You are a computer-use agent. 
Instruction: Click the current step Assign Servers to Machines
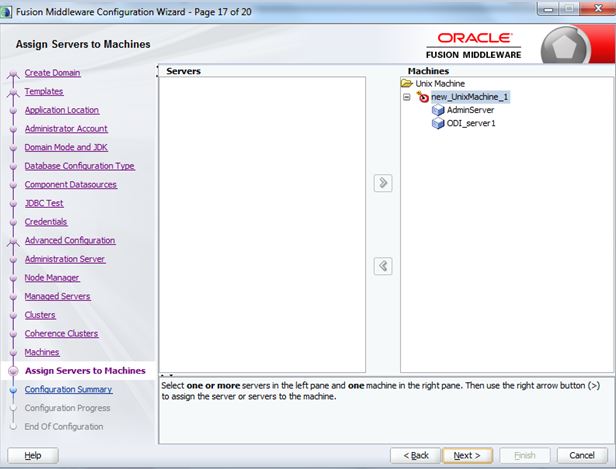(85, 371)
